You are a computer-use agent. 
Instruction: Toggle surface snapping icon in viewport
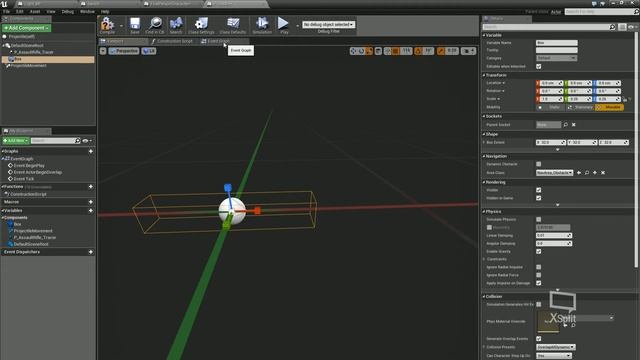point(387,51)
